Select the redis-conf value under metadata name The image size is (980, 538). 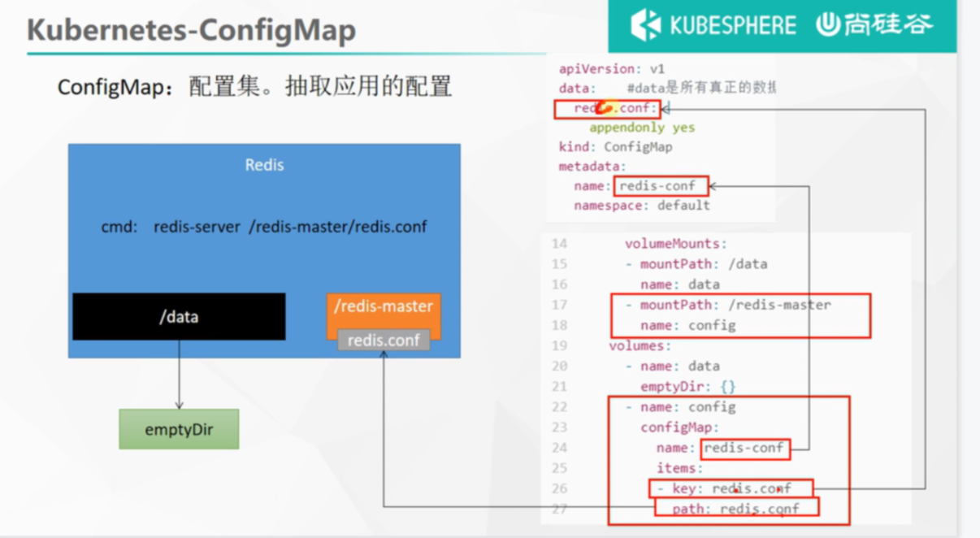click(x=660, y=186)
